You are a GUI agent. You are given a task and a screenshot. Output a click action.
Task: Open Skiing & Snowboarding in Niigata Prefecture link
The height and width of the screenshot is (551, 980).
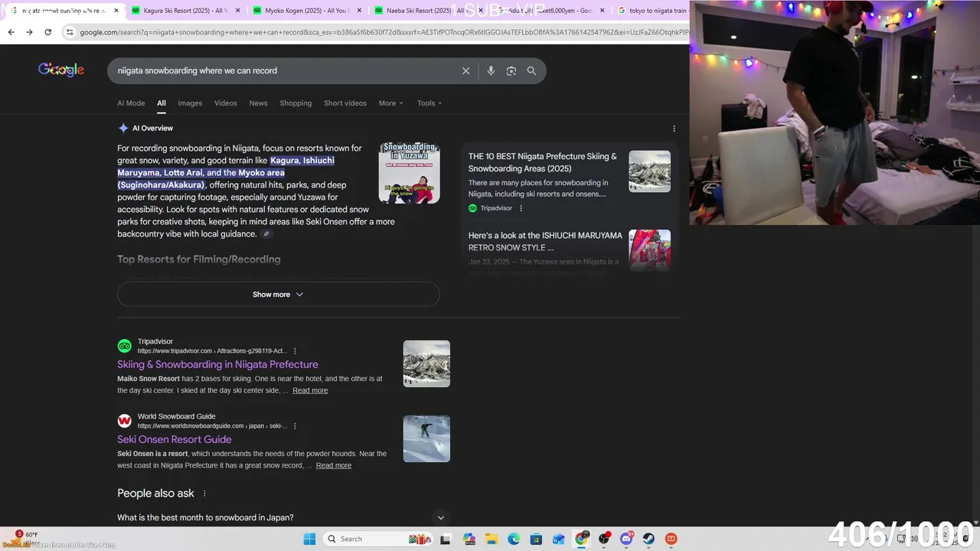(x=217, y=364)
